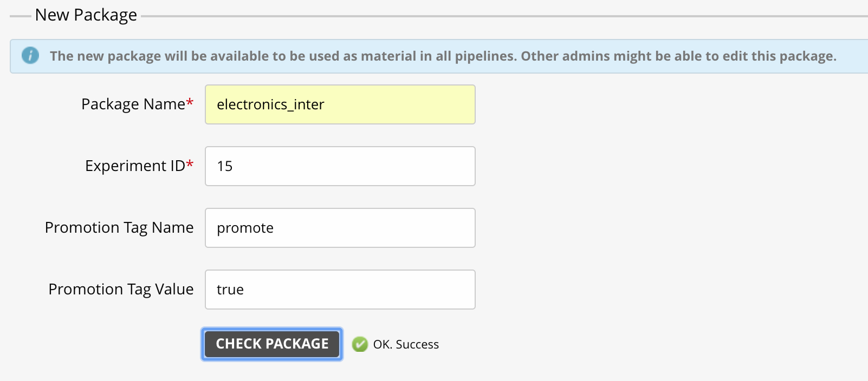Image resolution: width=868 pixels, height=381 pixels.
Task: Click the New Package section heading
Action: click(86, 15)
